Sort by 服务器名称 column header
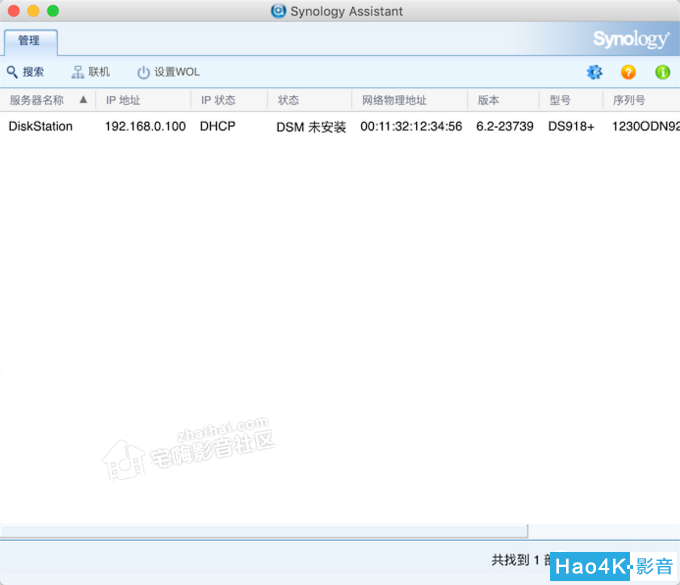680x585 pixels. pos(48,100)
